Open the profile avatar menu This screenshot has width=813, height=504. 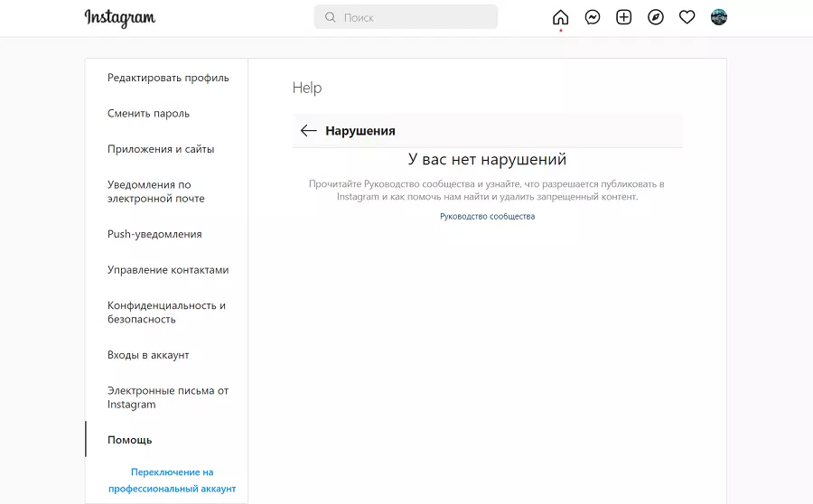[x=719, y=17]
